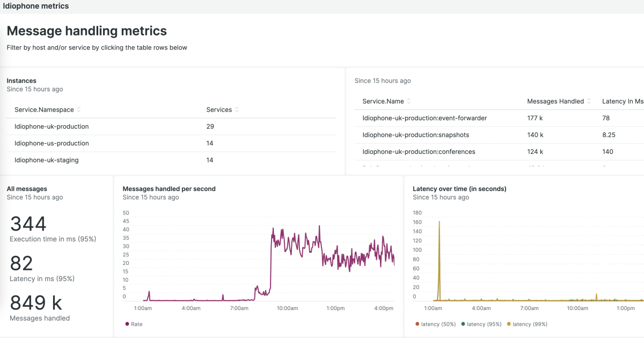
Task: Select the Idiophone-uk-production:event-forwarder service row
Action: tap(425, 118)
